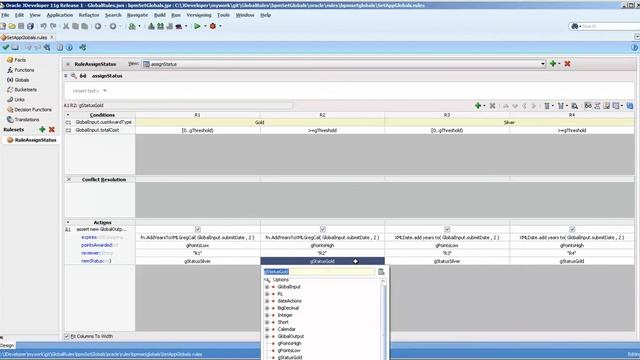The width and height of the screenshot is (640, 360).
Task: Click green plus in decision table toolbar
Action: 478,106
